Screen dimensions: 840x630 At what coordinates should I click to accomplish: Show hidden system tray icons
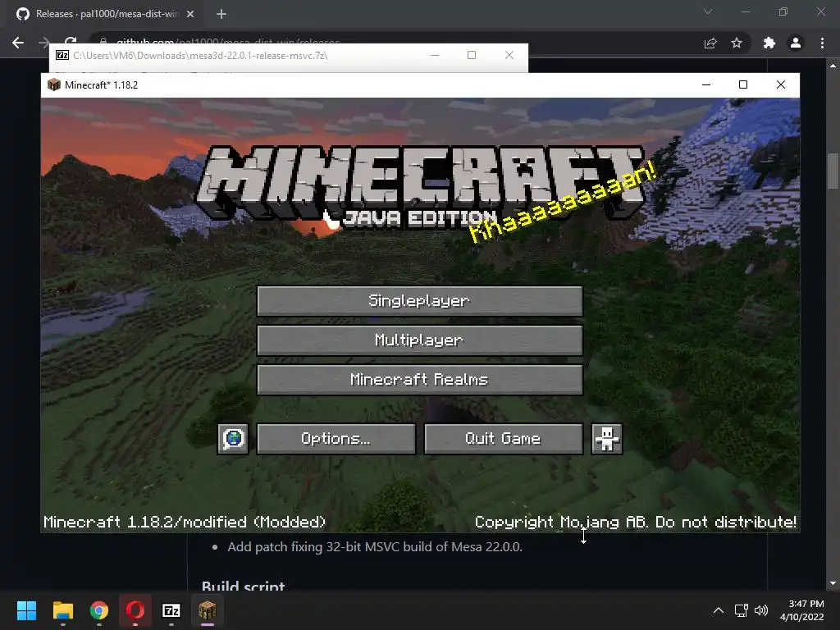(x=719, y=610)
